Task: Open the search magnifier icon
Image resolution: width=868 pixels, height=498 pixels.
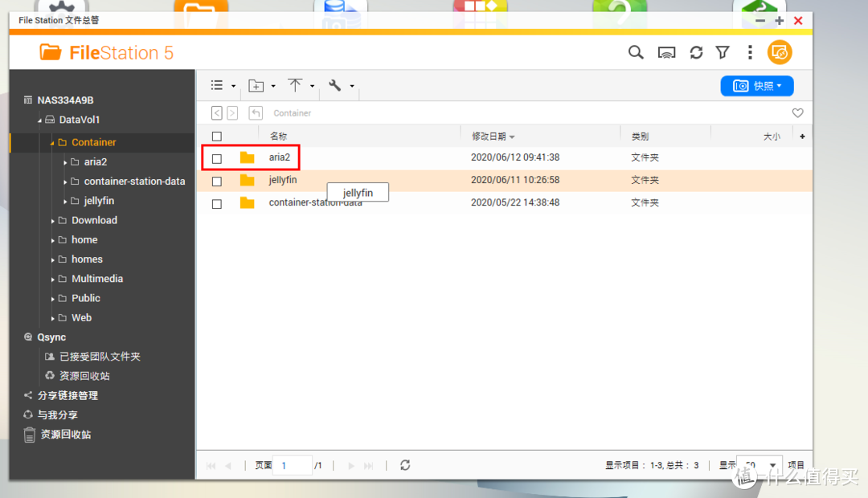Action: [636, 52]
